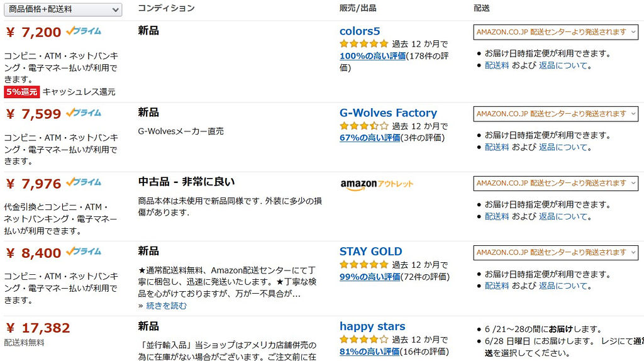Open the happy stars seller link
This screenshot has width=644, height=361.
click(372, 326)
